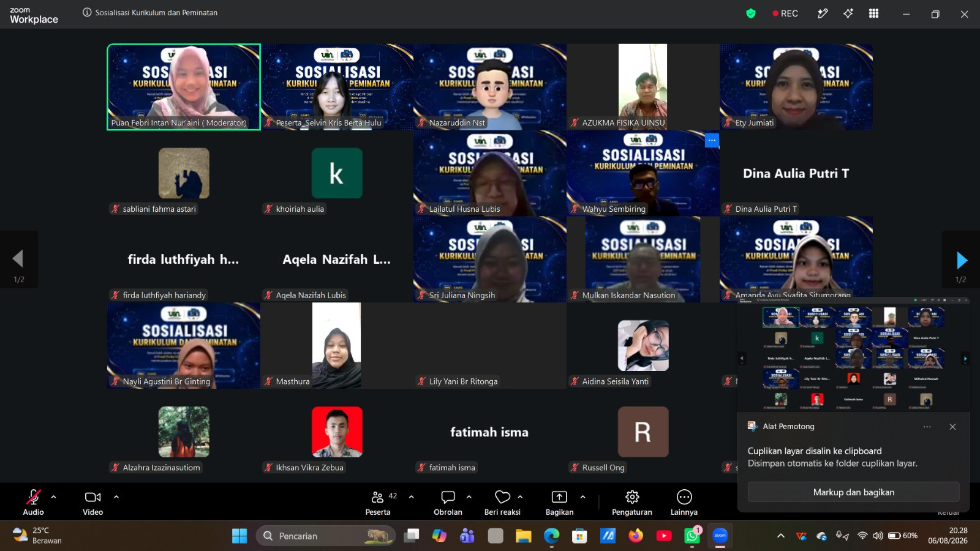Open Microsoft Edge from the taskbar

click(551, 536)
